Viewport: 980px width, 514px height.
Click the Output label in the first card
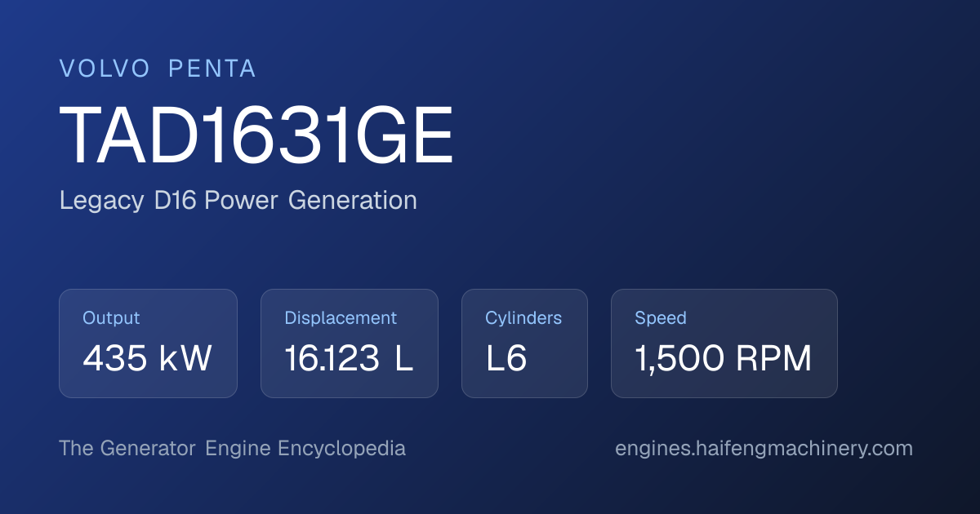tap(111, 318)
